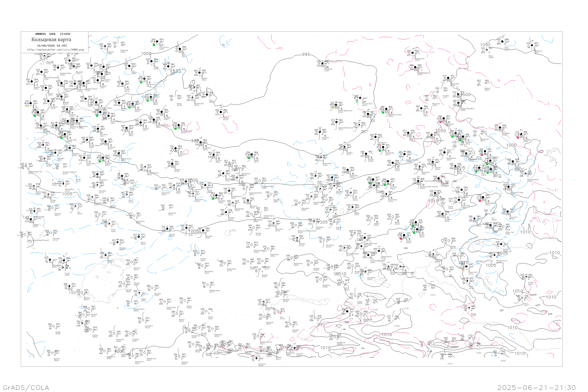
Task: Open the meteocenter.net UNNN.png URL
Action: (55, 50)
